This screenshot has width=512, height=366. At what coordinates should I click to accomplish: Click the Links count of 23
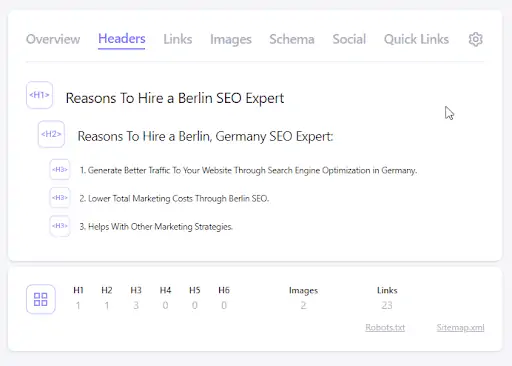(387, 305)
